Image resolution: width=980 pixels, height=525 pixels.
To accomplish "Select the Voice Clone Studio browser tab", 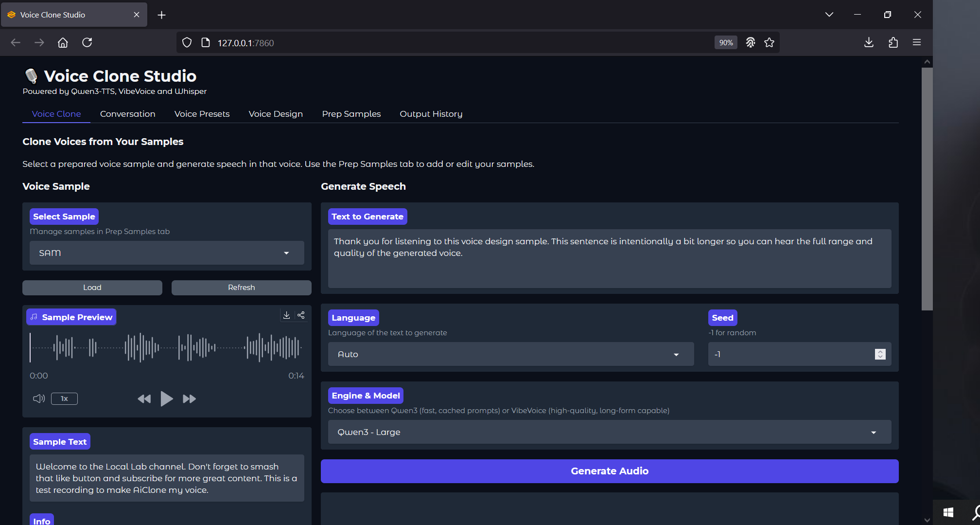I will click(74, 15).
